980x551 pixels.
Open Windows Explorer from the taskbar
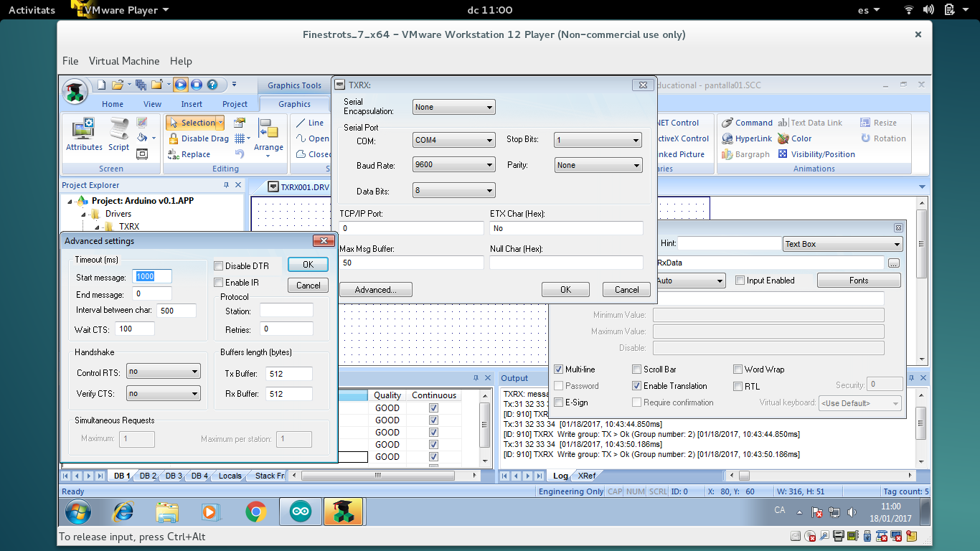pos(167,512)
